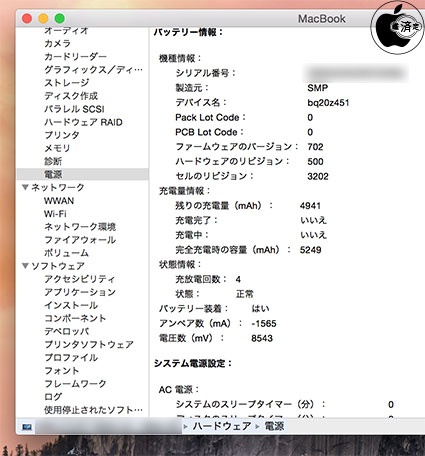Click the cell revision value 3202
The image size is (425, 456).
click(318, 176)
